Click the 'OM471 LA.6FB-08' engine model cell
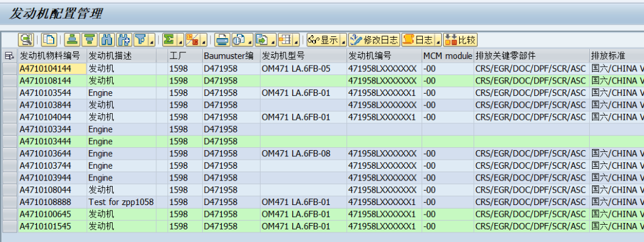This screenshot has height=242, width=644. pos(304,154)
